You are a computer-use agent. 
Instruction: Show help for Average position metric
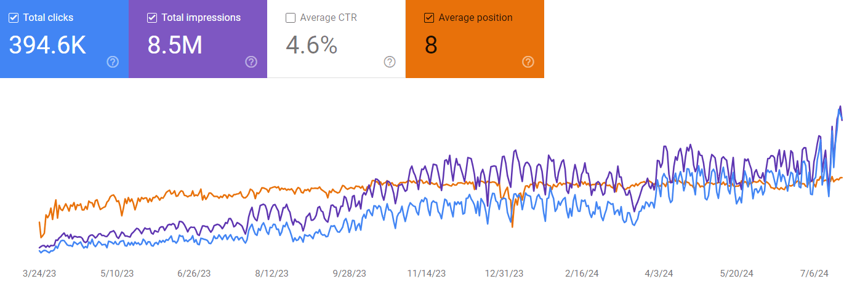coord(528,61)
